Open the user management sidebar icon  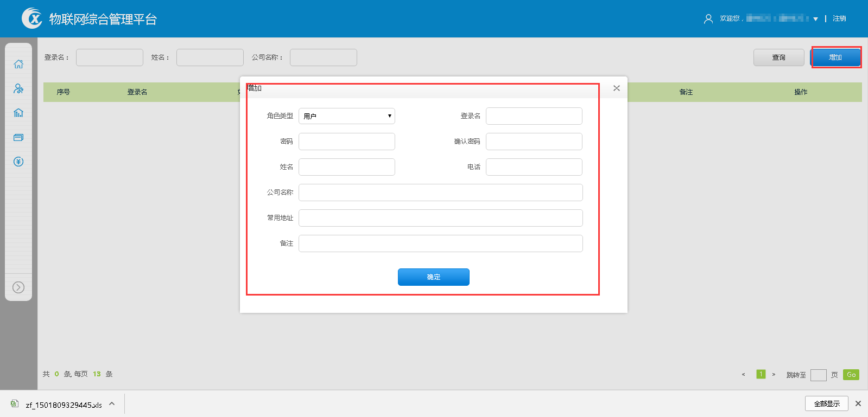point(18,88)
